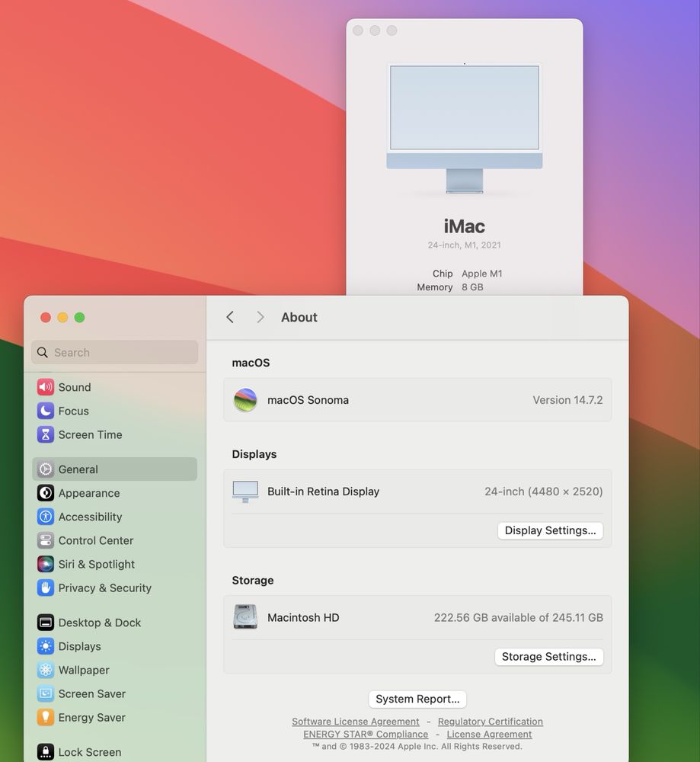Select Desktop & Dock icon
Image resolution: width=700 pixels, height=762 pixels.
(x=46, y=623)
